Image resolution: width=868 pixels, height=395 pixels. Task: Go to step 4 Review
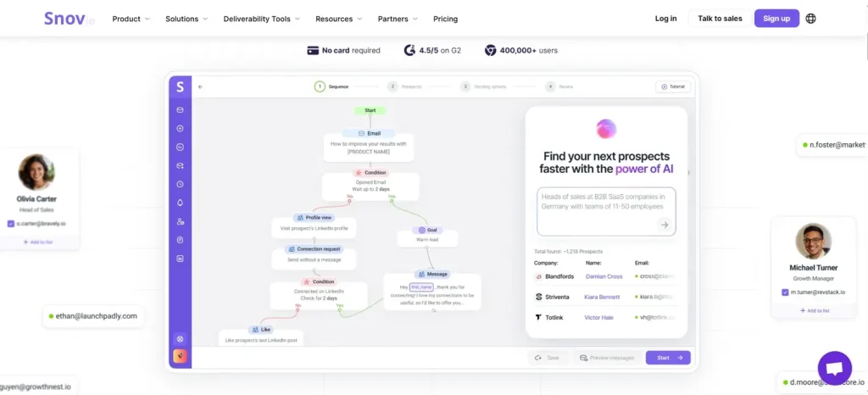(x=559, y=86)
